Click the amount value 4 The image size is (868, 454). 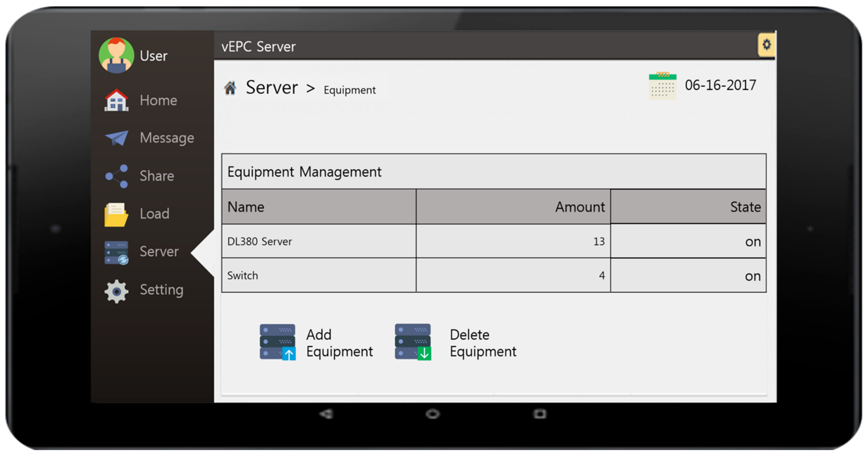[602, 276]
